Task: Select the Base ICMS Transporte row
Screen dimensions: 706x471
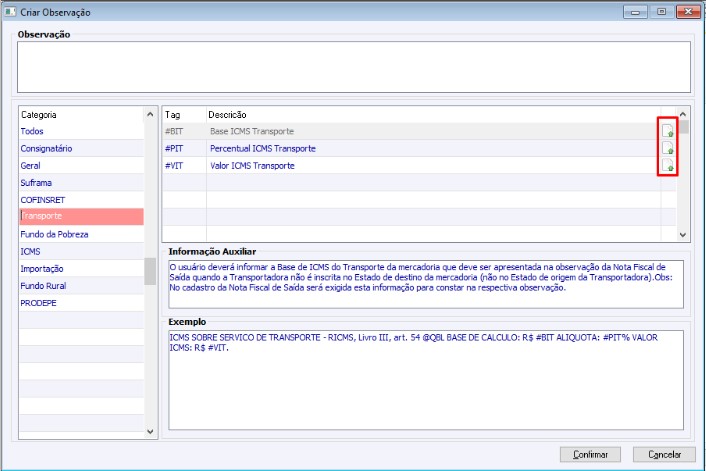Action: pyautogui.click(x=419, y=131)
